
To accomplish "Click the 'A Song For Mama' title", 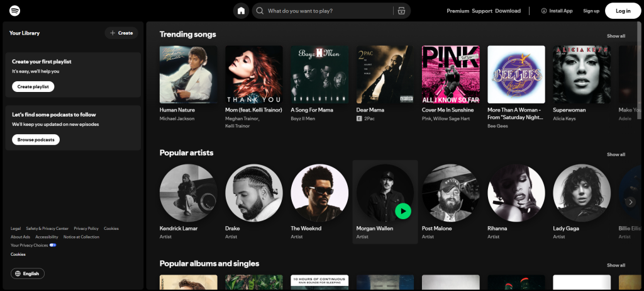I will click(x=312, y=110).
